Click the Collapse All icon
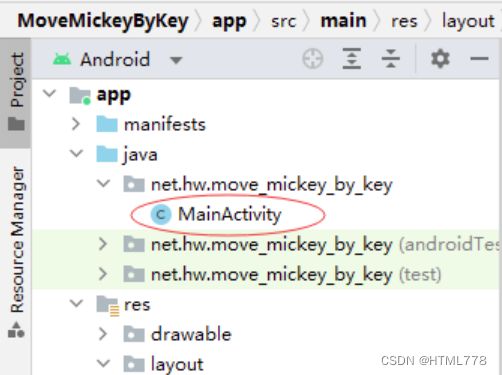This screenshot has height=375, width=502. [x=391, y=59]
